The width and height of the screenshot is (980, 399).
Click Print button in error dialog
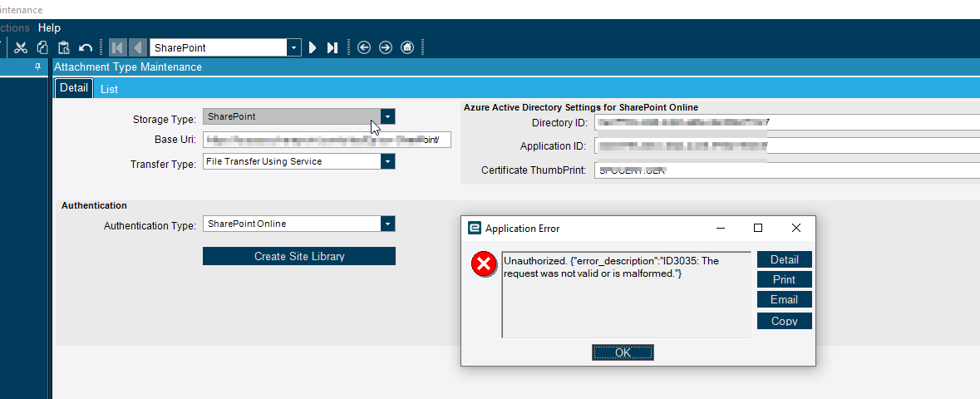(785, 279)
